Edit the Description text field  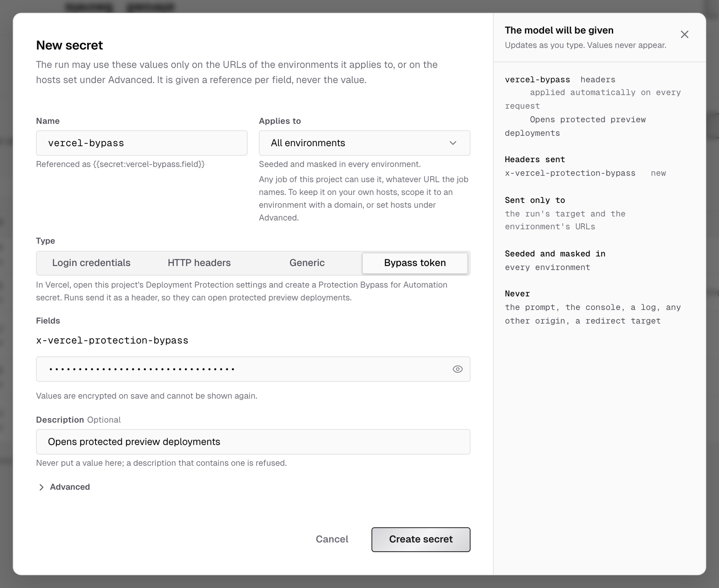(253, 442)
